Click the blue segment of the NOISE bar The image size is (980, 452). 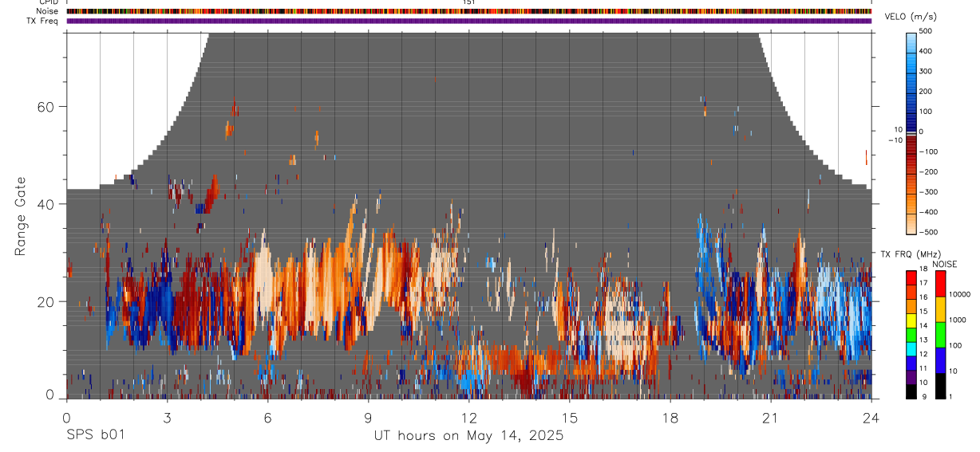939,360
